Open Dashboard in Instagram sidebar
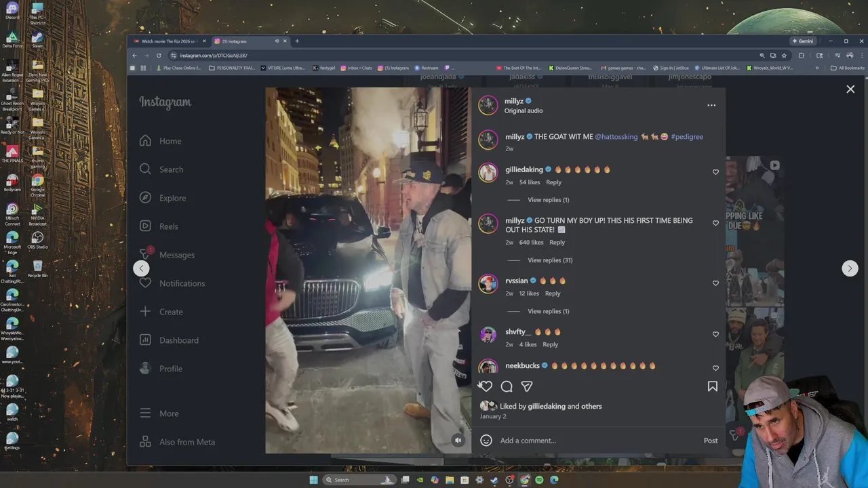Viewport: 868px width, 488px height. pyautogui.click(x=169, y=340)
